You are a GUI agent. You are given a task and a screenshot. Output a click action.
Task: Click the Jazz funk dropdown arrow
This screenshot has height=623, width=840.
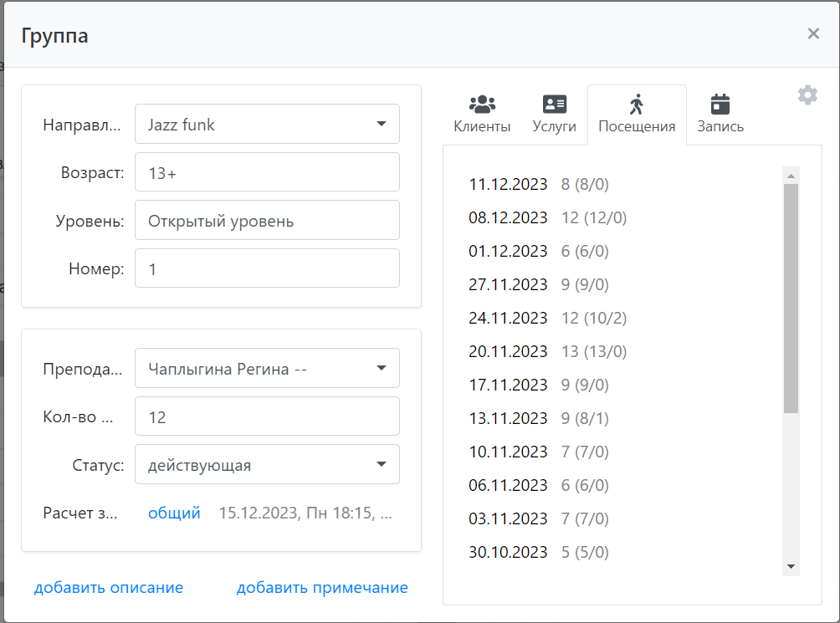[x=382, y=123]
